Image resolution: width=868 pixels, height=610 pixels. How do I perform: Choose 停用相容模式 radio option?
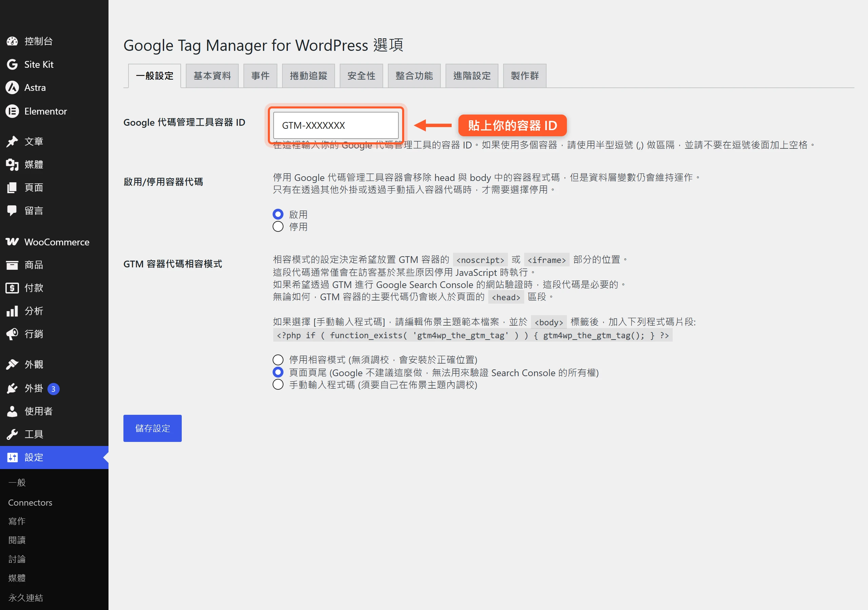278,360
